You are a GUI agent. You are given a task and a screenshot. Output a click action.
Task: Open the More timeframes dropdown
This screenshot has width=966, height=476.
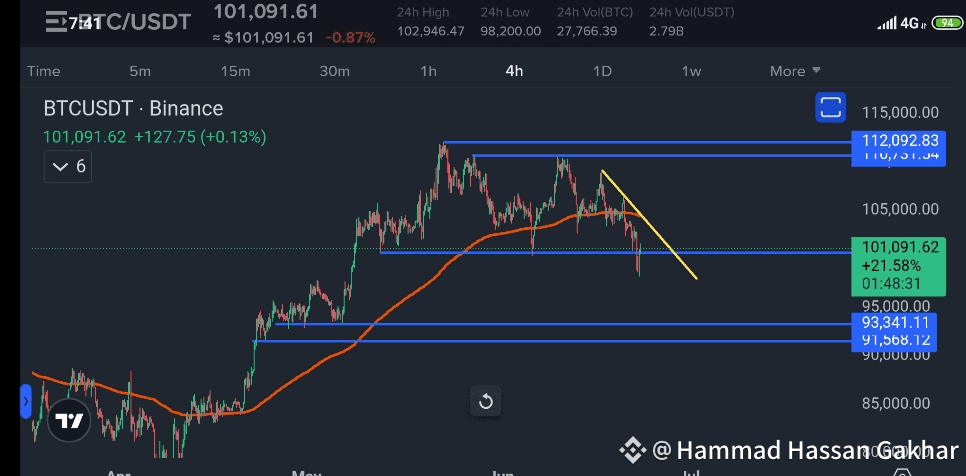coord(795,71)
